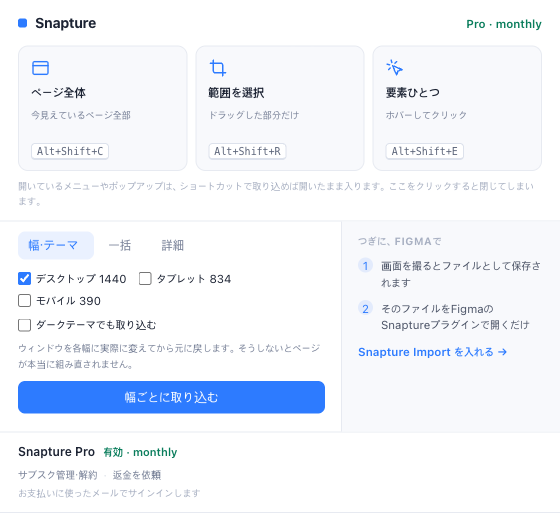This screenshot has width=560, height=514.
Task: Click the Alt+Shift+R shortcut badge
Action: [x=247, y=151]
